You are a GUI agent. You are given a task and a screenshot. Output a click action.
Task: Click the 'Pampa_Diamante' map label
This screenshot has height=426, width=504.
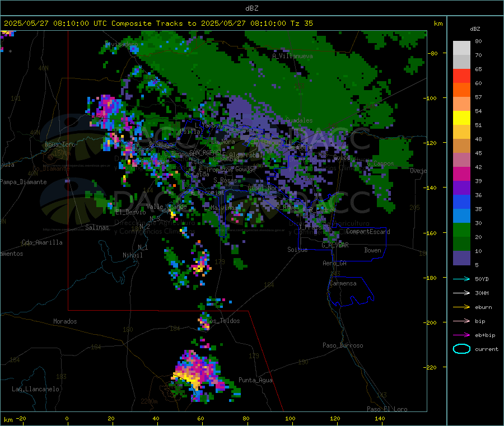(x=24, y=182)
